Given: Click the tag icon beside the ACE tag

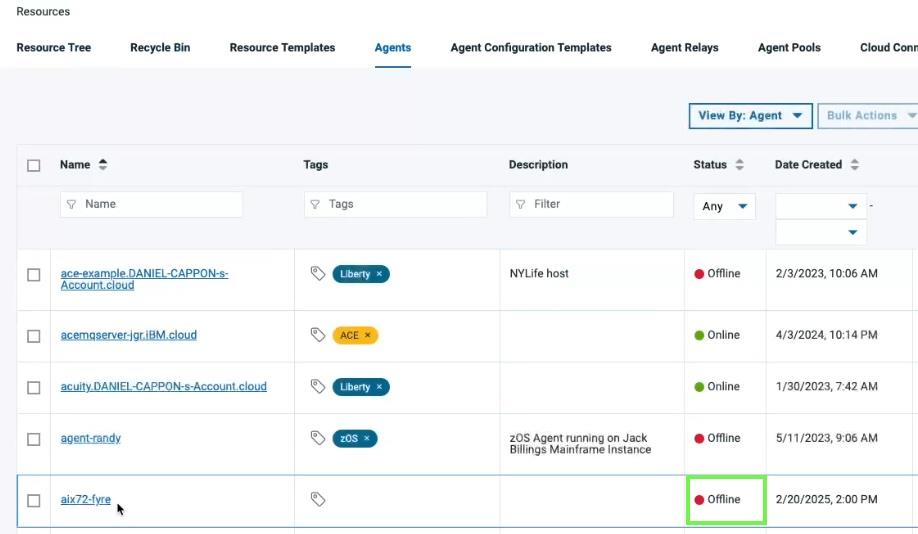Looking at the screenshot, I should (318, 335).
